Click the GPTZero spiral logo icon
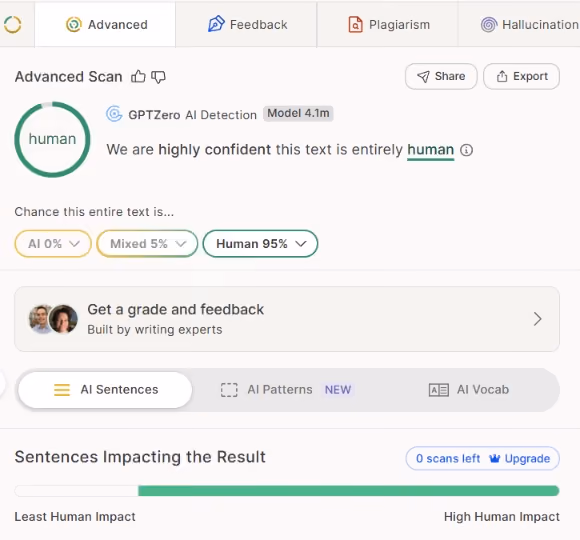580x540 pixels. coord(114,114)
